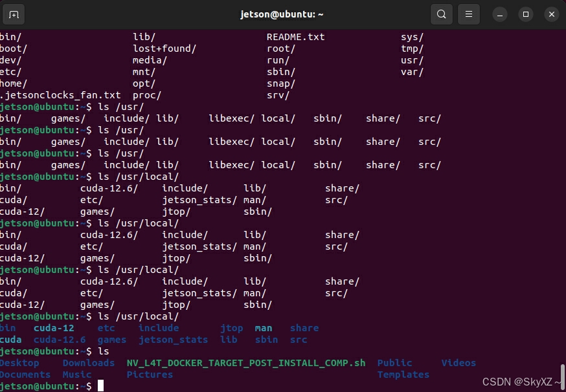Click the colored src directory name
This screenshot has width=566, height=392.
point(299,340)
